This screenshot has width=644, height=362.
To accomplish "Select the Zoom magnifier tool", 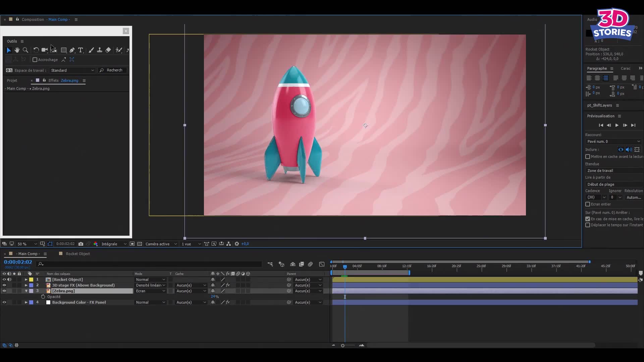I will point(25,50).
